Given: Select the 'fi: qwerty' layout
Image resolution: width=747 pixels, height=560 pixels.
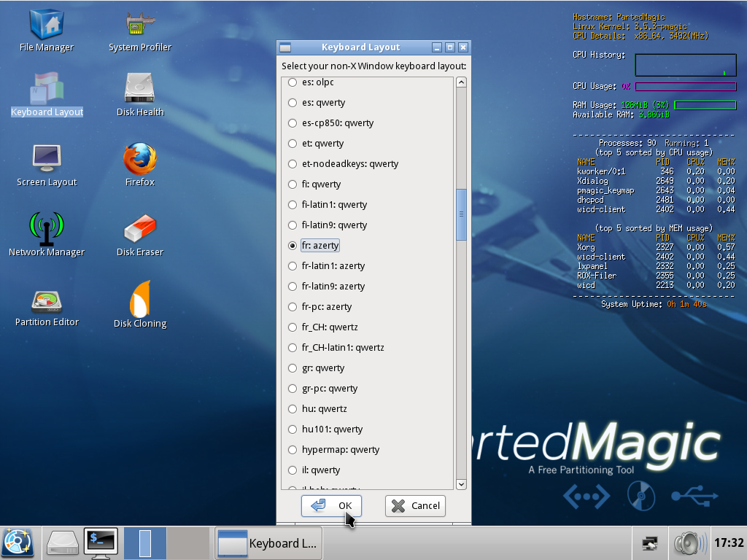Looking at the screenshot, I should (x=314, y=184).
